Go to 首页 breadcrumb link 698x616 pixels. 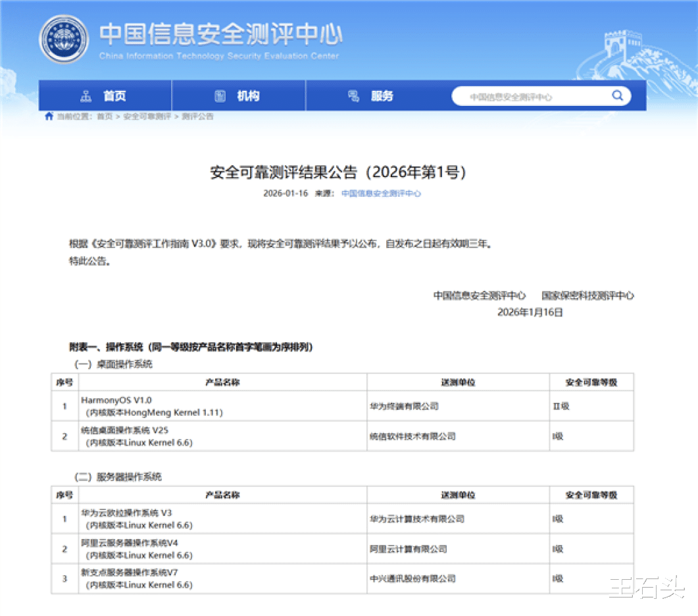click(x=105, y=116)
